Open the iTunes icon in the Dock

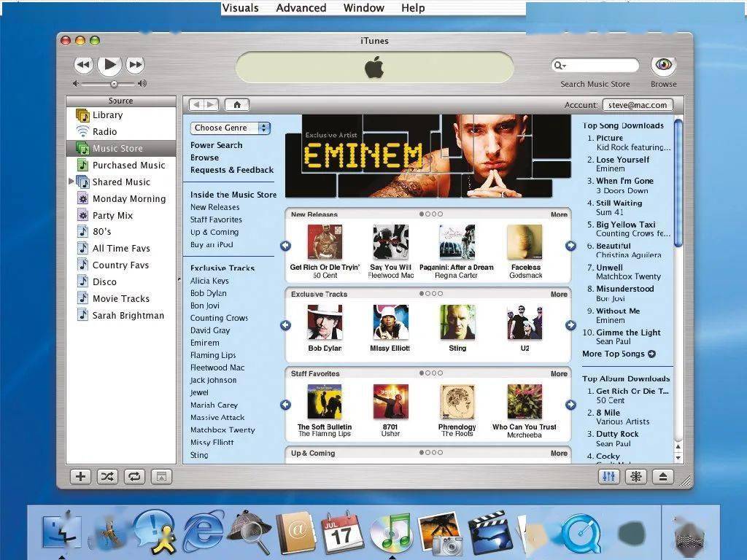click(391, 532)
